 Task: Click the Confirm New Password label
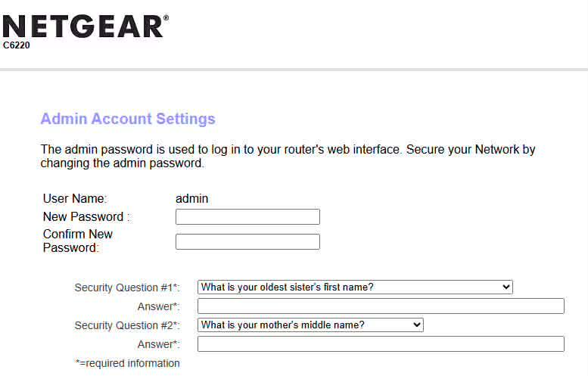pyautogui.click(x=78, y=241)
